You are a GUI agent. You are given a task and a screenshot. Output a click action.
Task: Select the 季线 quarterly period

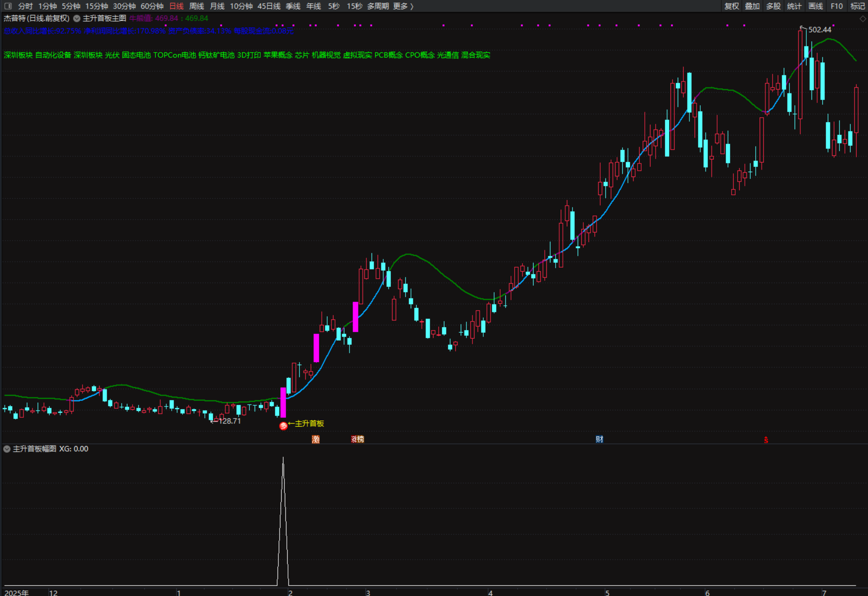point(293,6)
